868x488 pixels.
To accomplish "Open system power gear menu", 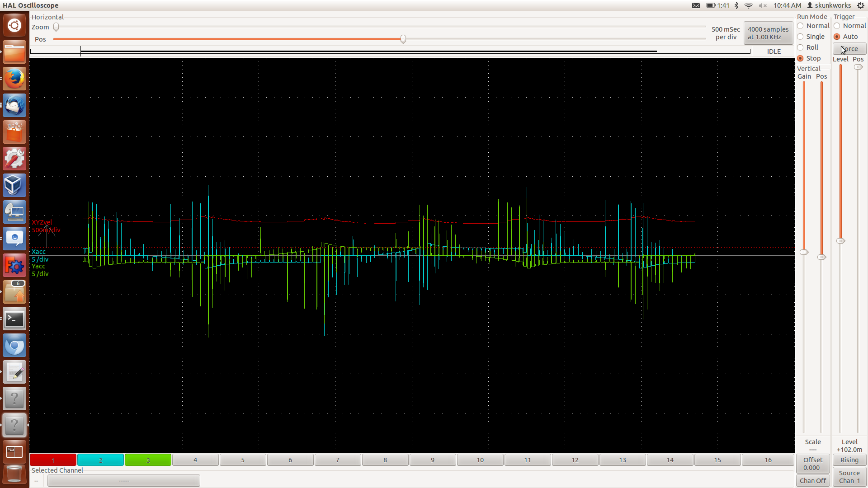I will point(861,5).
